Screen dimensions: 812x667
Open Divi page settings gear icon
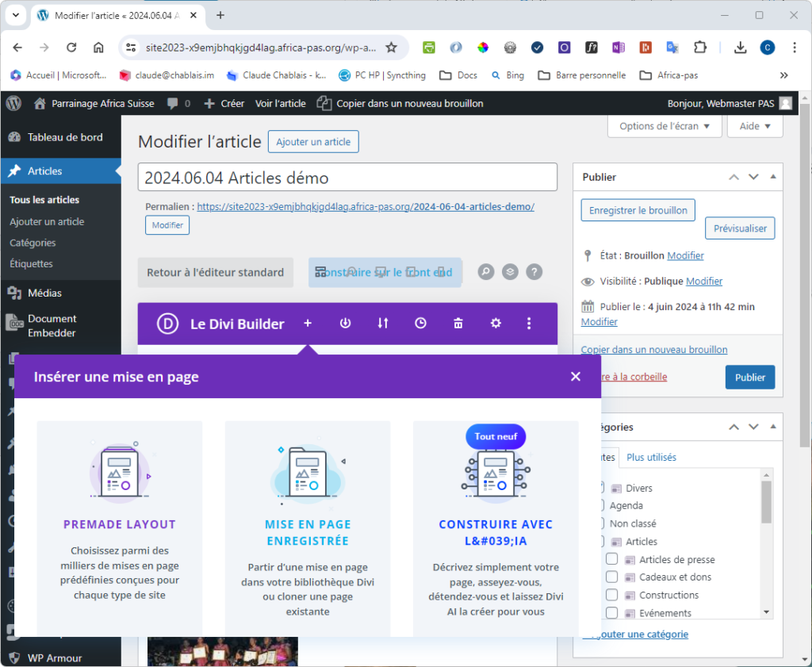coord(496,323)
